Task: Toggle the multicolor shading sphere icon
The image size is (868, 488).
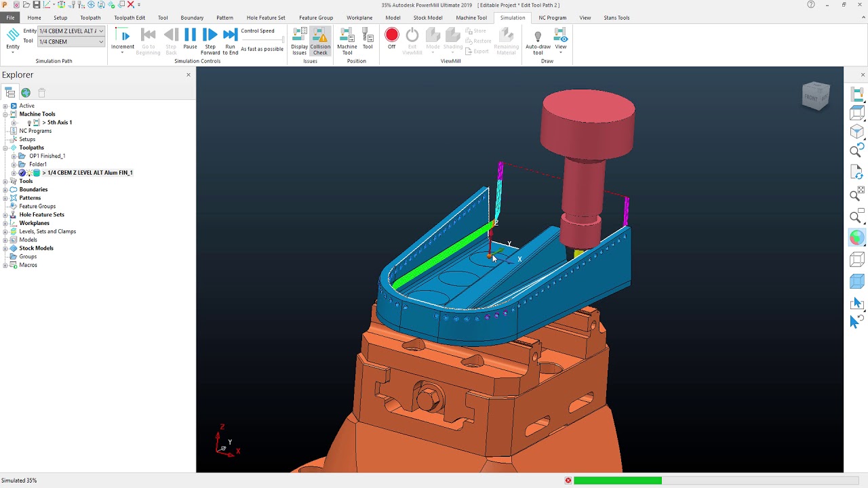Action: [x=857, y=237]
